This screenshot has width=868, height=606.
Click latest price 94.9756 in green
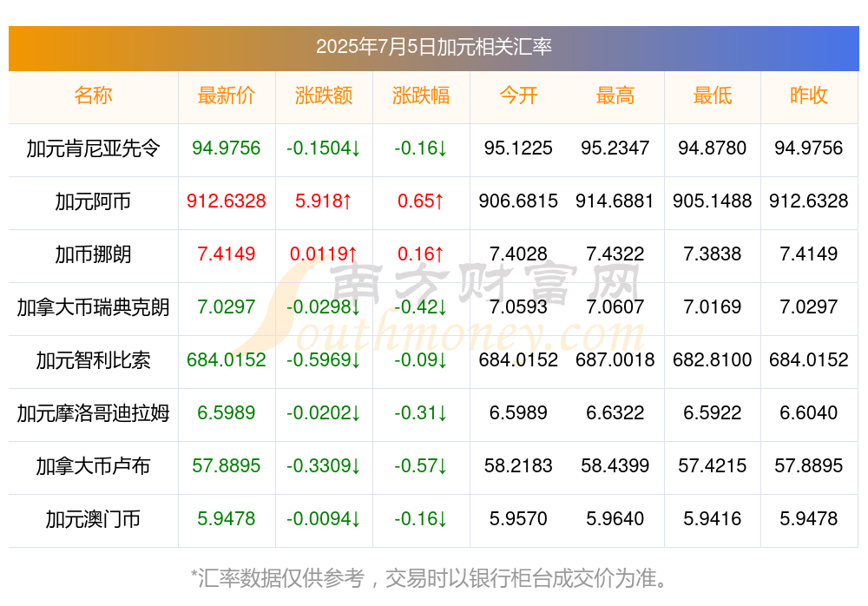pyautogui.click(x=226, y=148)
